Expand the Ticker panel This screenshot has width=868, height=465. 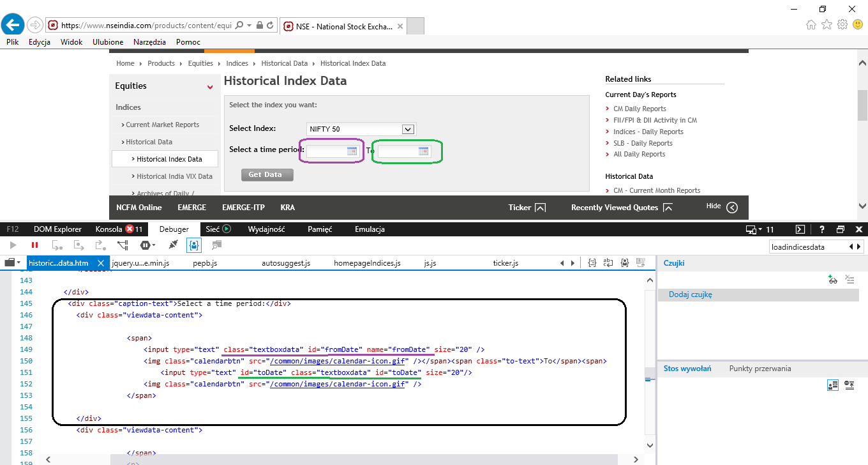[540, 208]
